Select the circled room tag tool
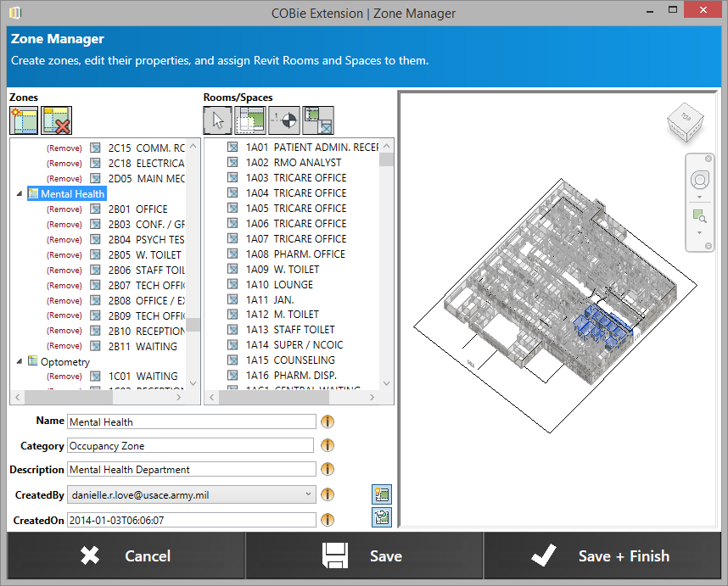 point(283,120)
